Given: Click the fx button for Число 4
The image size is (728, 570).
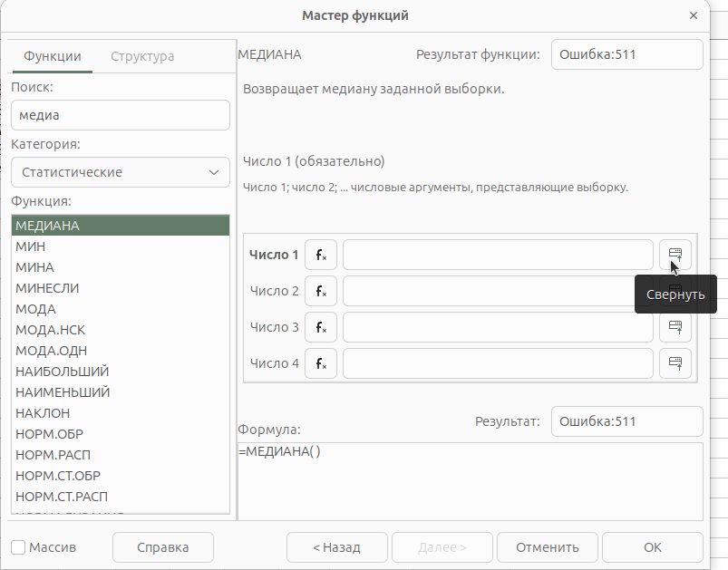Looking at the screenshot, I should pos(321,363).
